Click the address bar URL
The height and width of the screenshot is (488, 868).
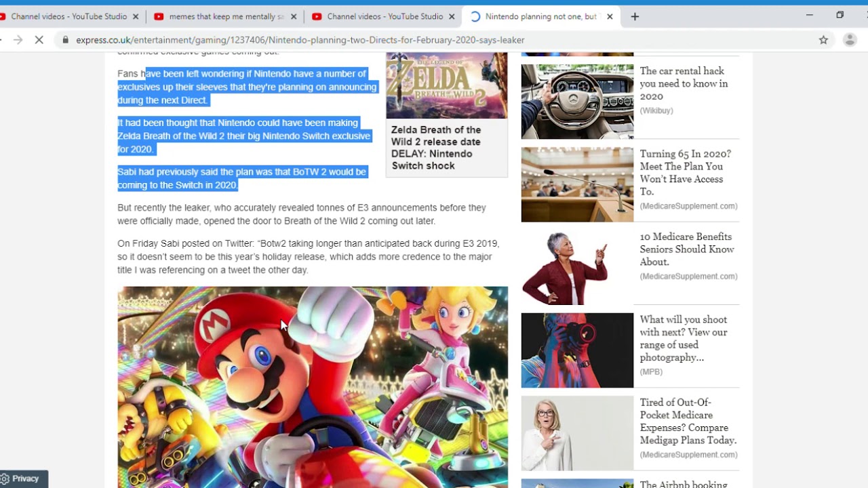tap(300, 40)
